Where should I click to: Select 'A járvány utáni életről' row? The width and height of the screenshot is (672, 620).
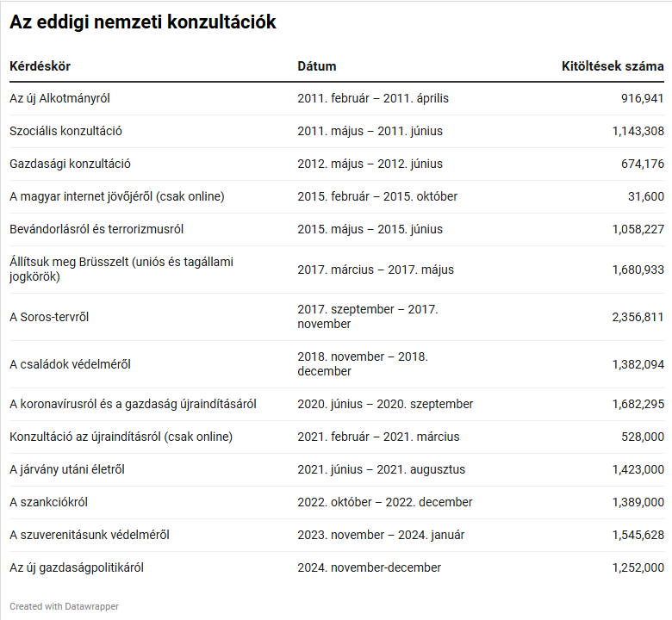pyautogui.click(x=67, y=469)
